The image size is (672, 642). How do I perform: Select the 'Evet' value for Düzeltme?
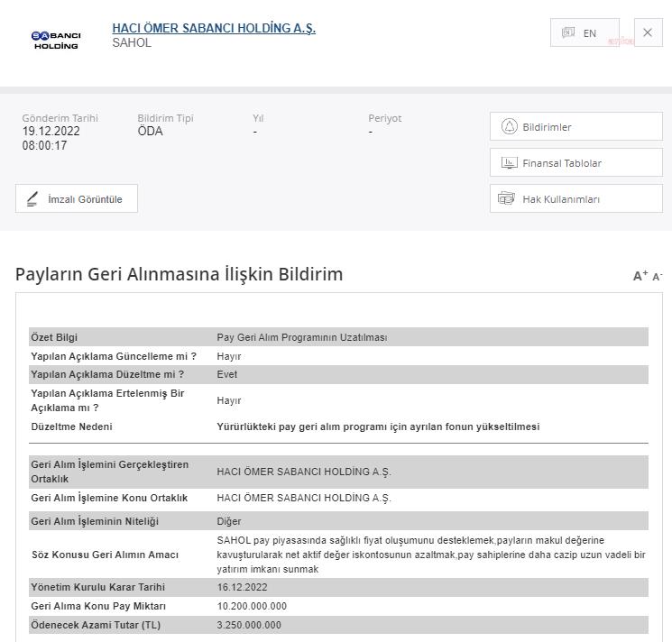point(226,374)
